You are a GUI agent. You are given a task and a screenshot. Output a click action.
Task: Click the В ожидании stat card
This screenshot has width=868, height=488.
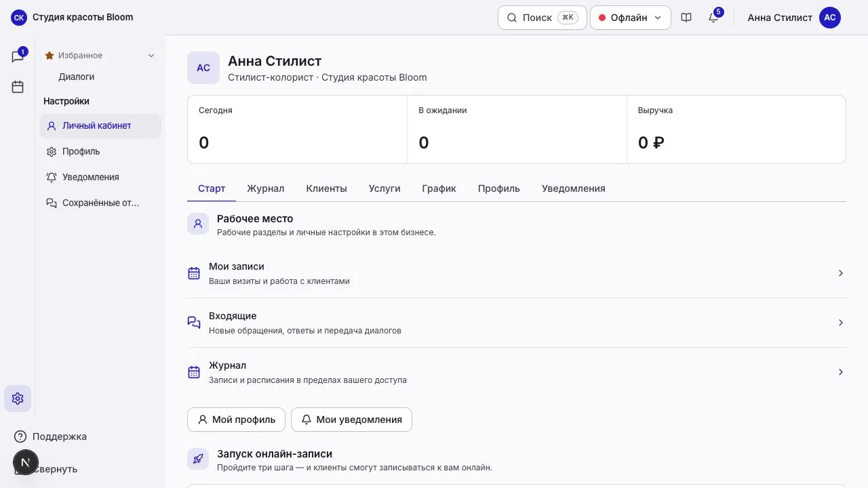click(x=517, y=129)
